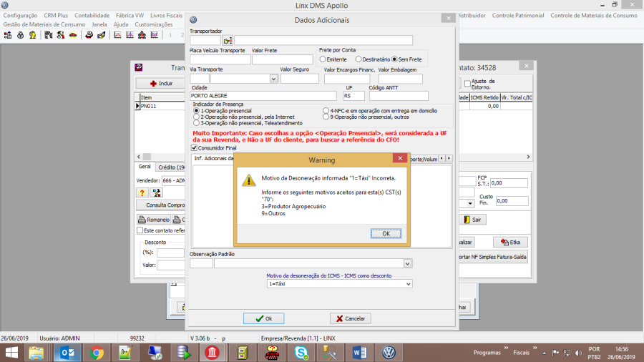Click the Volkswagen logo taskbar icon
The height and width of the screenshot is (362, 644).
389,353
